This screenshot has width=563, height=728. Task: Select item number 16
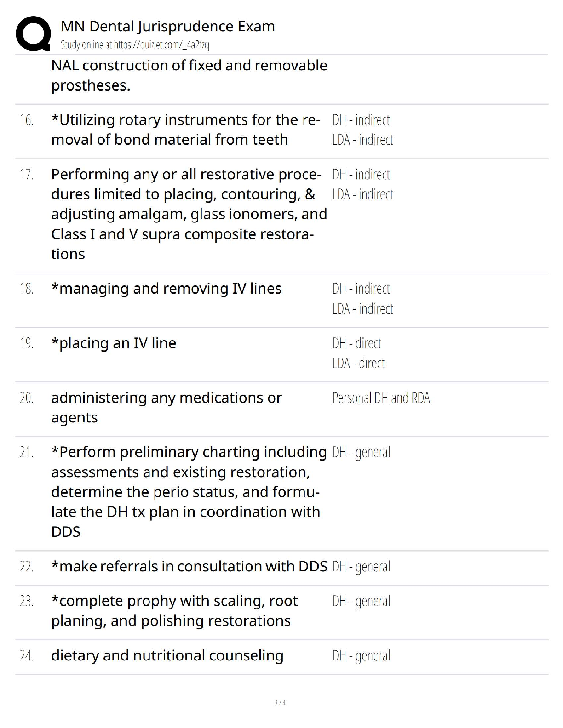26,120
